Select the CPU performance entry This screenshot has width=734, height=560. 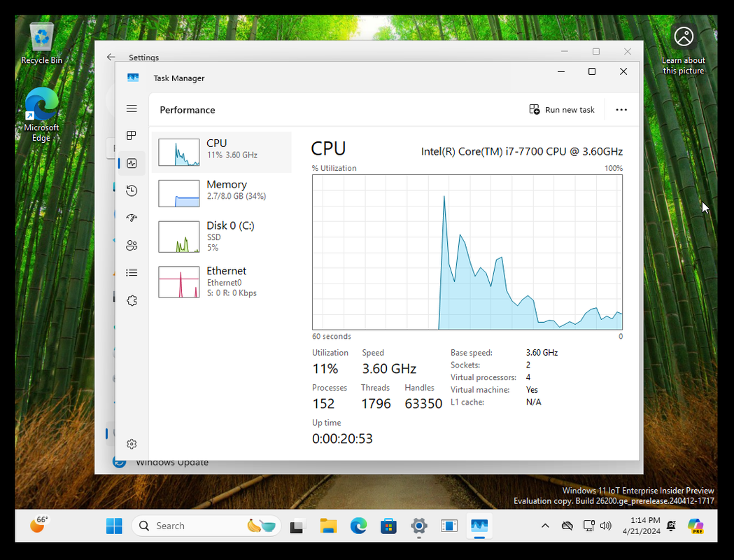[221, 152]
